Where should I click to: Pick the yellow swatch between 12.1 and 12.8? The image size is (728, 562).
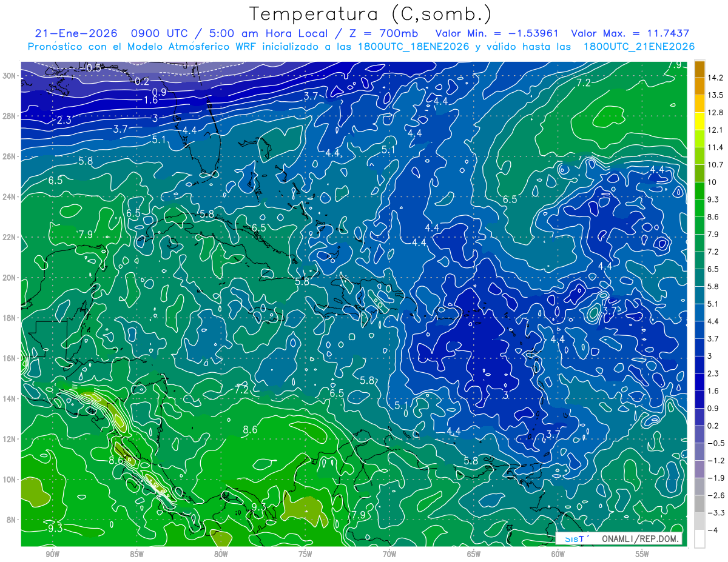[699, 121]
